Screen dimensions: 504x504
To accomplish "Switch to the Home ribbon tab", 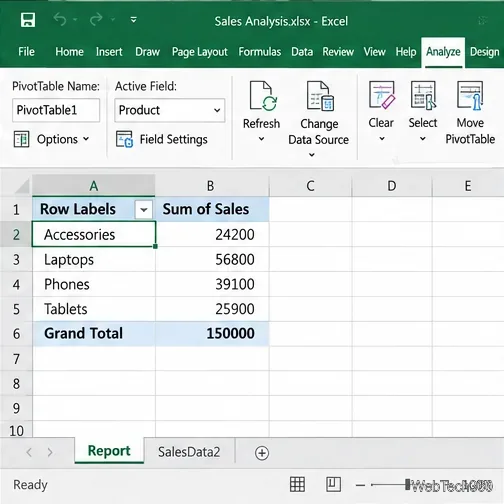I will pyautogui.click(x=69, y=52).
